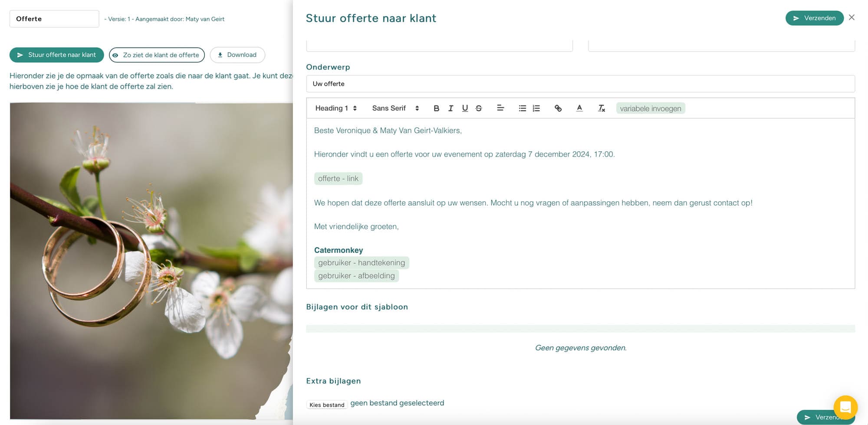The image size is (868, 425).
Task: Click the Verzenden button
Action: [814, 18]
